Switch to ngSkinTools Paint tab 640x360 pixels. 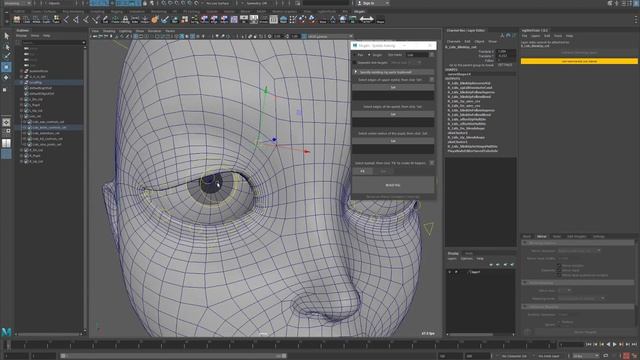[x=527, y=236]
